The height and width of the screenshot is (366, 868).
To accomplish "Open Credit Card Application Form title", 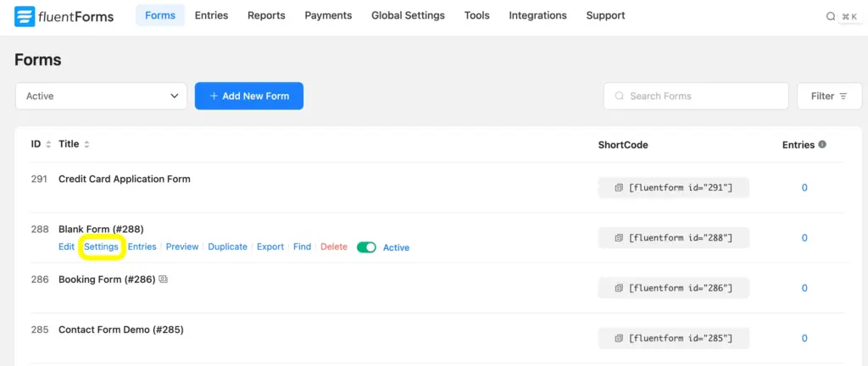I will click(x=125, y=179).
